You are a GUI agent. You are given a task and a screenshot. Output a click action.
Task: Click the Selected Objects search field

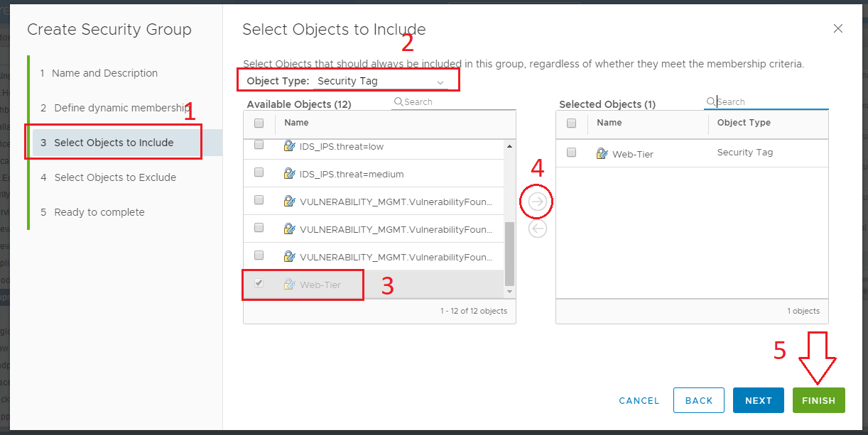click(771, 102)
